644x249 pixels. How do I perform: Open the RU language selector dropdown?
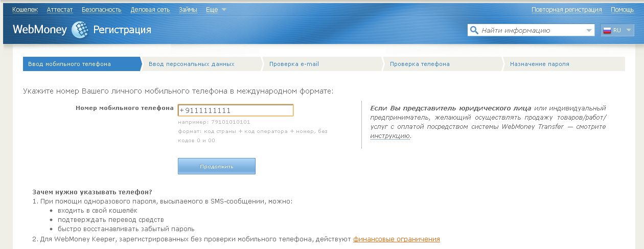tap(617, 30)
